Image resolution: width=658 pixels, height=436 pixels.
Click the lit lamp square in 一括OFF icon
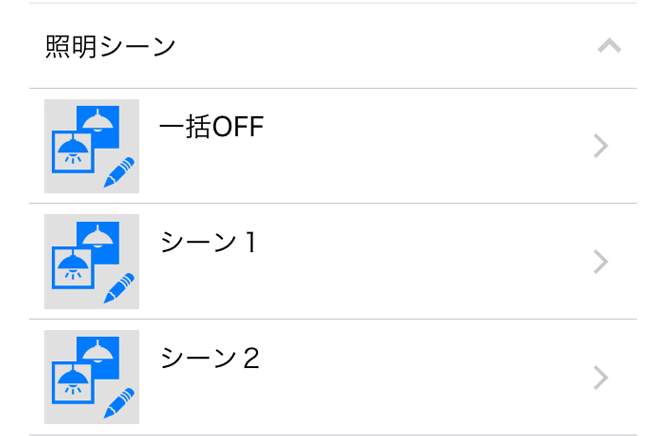71,155
